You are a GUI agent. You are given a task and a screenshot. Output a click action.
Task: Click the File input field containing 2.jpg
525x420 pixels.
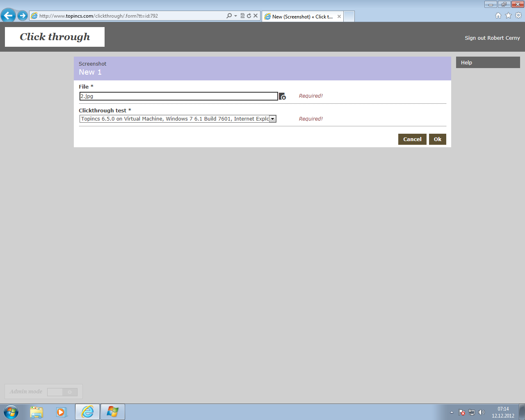click(178, 96)
